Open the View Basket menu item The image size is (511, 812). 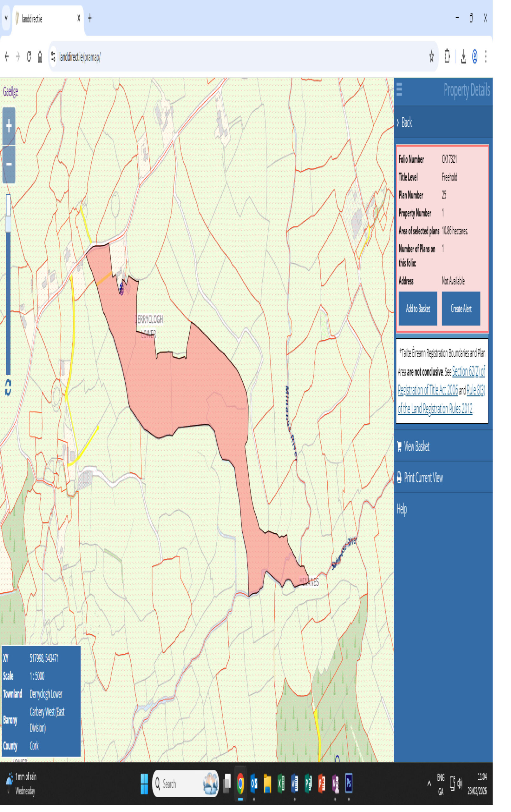click(x=416, y=447)
